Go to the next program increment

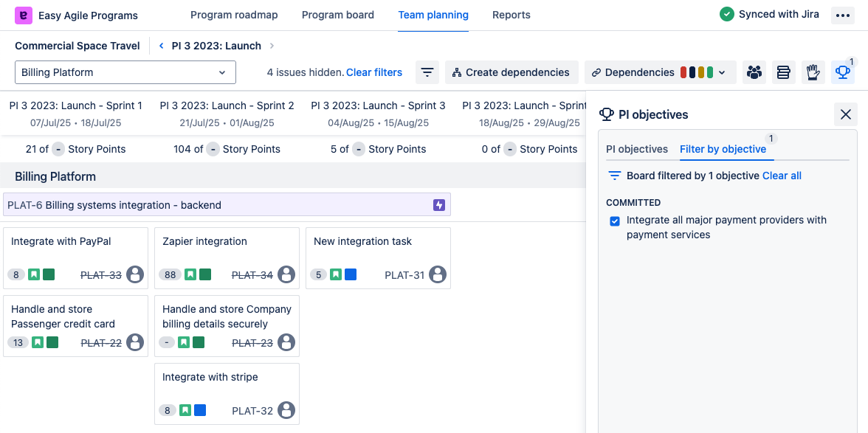[272, 46]
